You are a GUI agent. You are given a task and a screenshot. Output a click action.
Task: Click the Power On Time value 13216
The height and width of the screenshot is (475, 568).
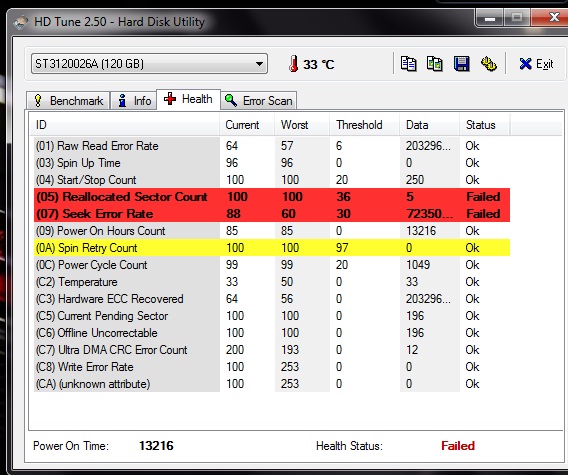tap(156, 445)
